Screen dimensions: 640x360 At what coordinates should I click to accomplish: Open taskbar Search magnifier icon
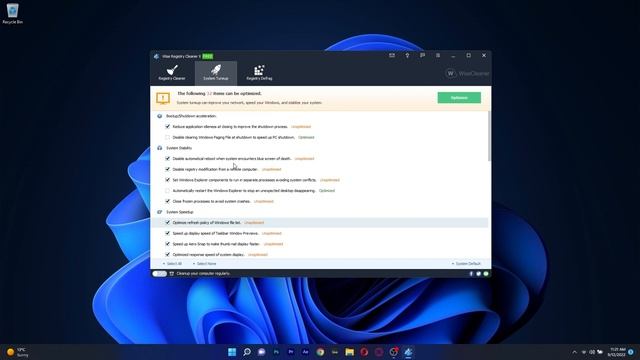click(247, 352)
